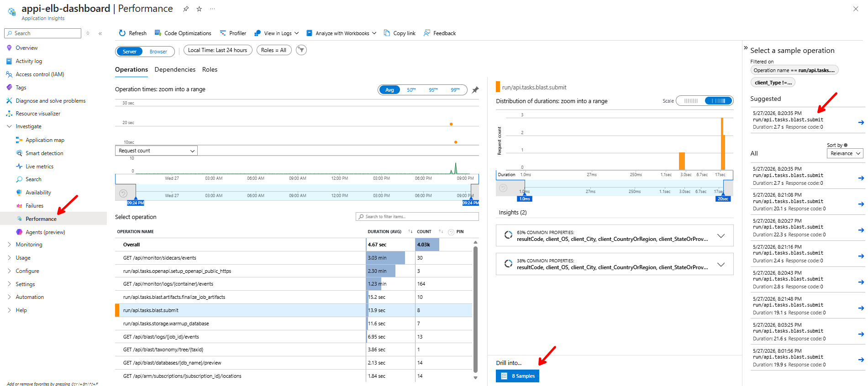Viewport: 868px width, 386px height.
Task: Open Access control (IAM)
Action: tap(40, 74)
